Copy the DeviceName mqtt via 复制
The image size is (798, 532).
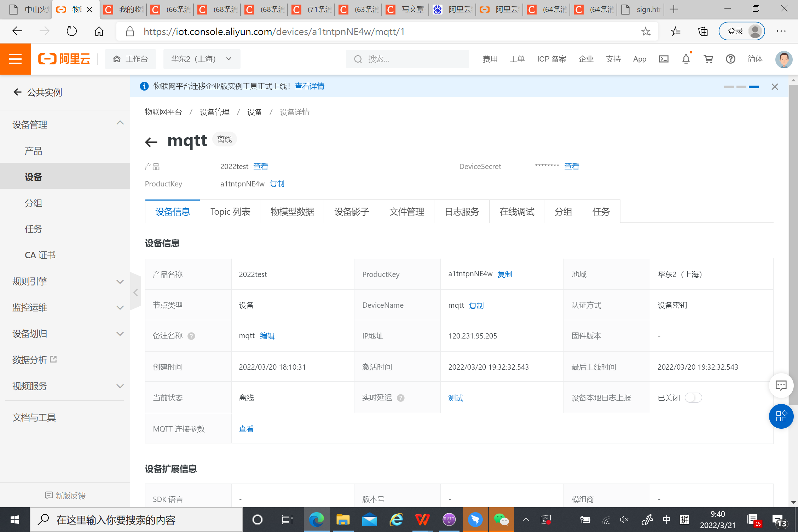pyautogui.click(x=476, y=306)
